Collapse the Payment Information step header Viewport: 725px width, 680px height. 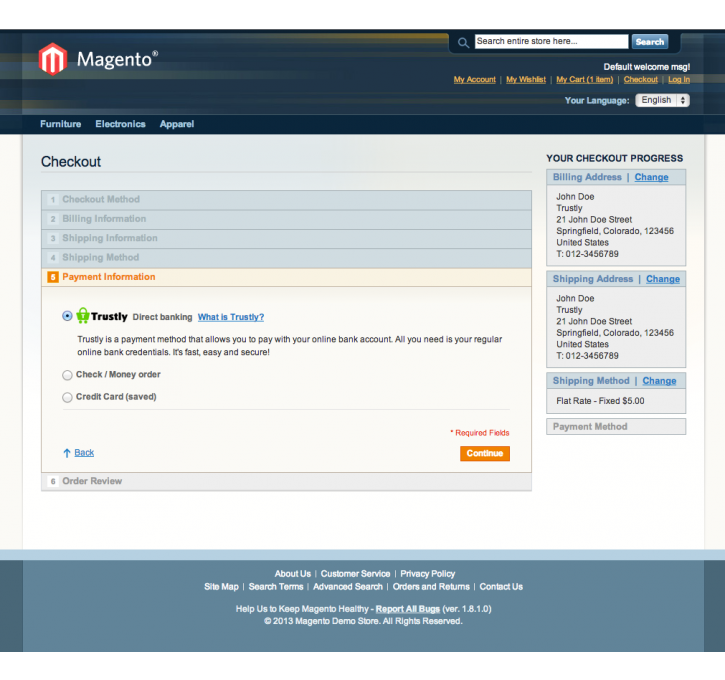coord(286,277)
